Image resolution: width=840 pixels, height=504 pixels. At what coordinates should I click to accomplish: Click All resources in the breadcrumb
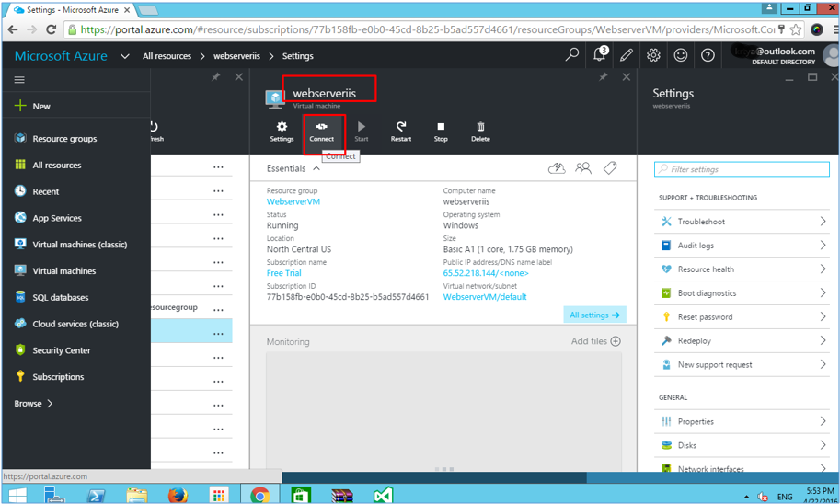click(167, 56)
